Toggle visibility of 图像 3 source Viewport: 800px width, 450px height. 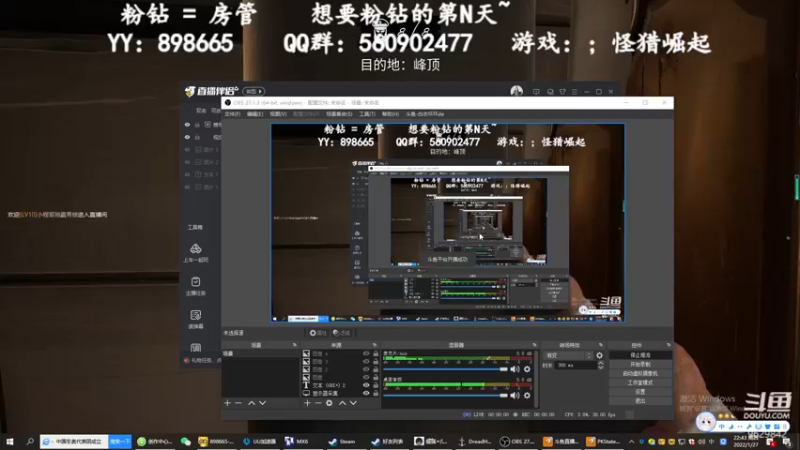click(366, 361)
